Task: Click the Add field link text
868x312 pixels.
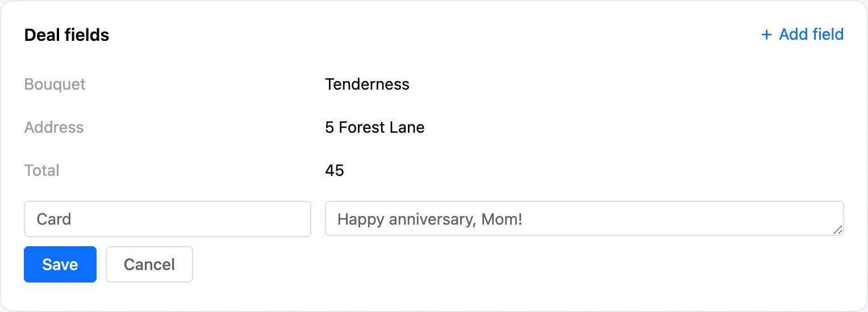Action: (x=811, y=35)
